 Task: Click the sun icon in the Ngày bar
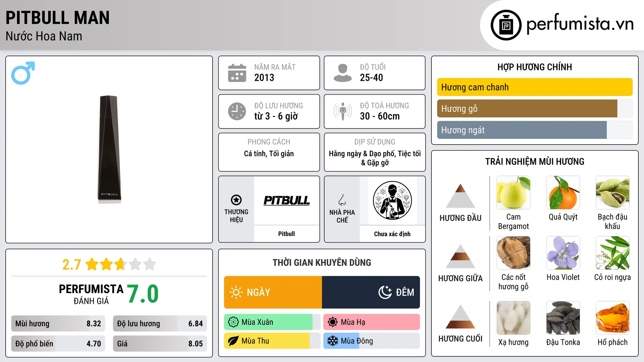pyautogui.click(x=236, y=292)
